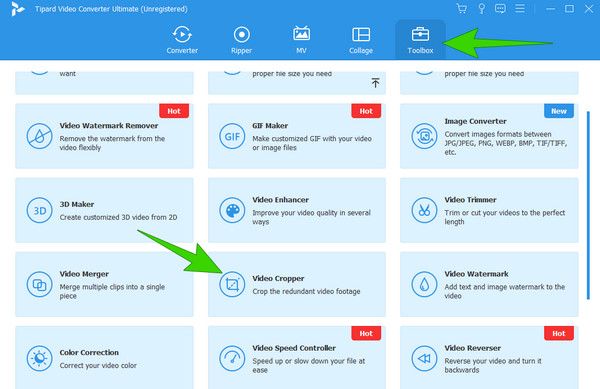Click "Reverse your video and turn it backwards"
Image resolution: width=600 pixels, height=389 pixels.
pyautogui.click(x=493, y=365)
